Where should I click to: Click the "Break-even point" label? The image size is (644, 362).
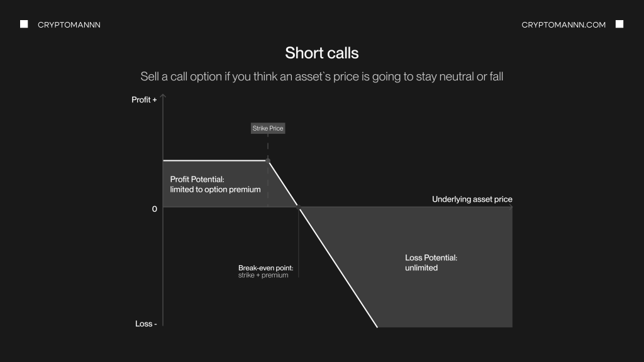click(x=265, y=268)
